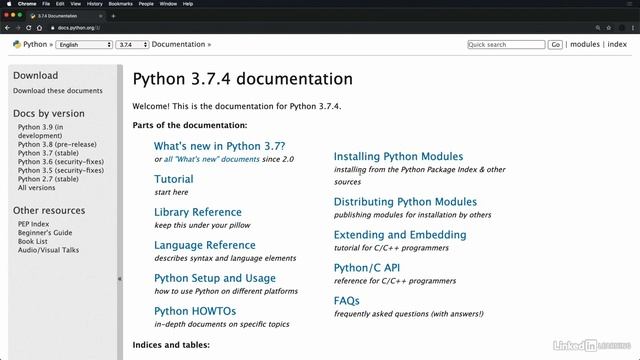The height and width of the screenshot is (360, 640).
Task: Open Distributing Python Modules link
Action: [405, 202]
